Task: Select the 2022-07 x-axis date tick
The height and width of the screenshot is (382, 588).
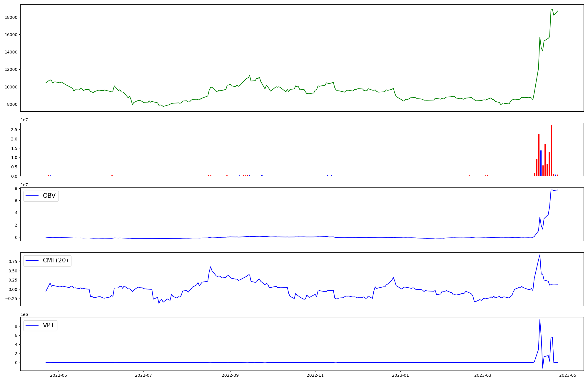Action: click(143, 375)
